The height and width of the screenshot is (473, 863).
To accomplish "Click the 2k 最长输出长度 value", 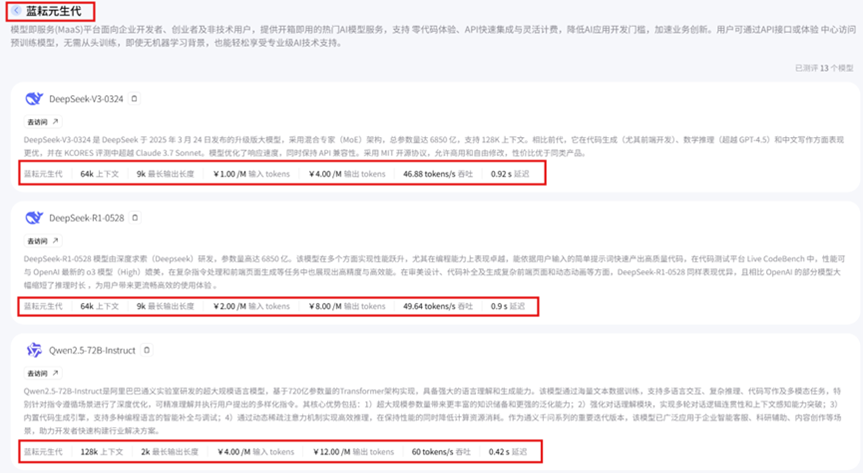I will 170,452.
